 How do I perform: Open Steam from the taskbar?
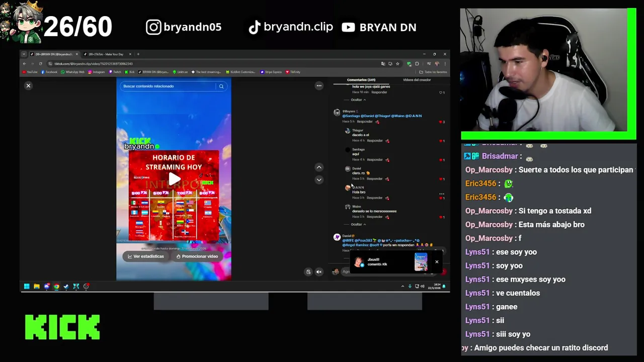[66, 287]
